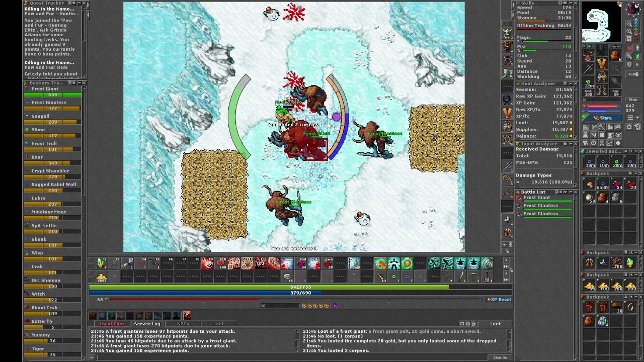The image size is (644, 362).
Task: Click the minimap compass rose
Action: [x=633, y=9]
